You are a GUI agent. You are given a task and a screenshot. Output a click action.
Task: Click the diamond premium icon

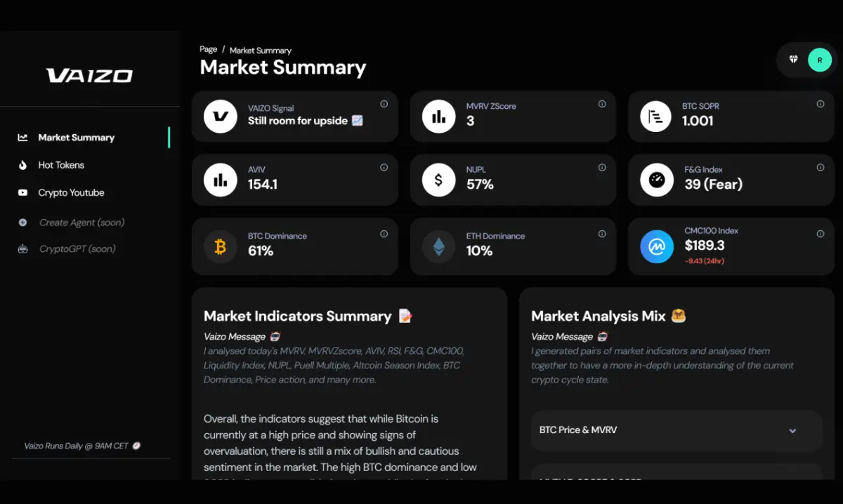pyautogui.click(x=794, y=60)
